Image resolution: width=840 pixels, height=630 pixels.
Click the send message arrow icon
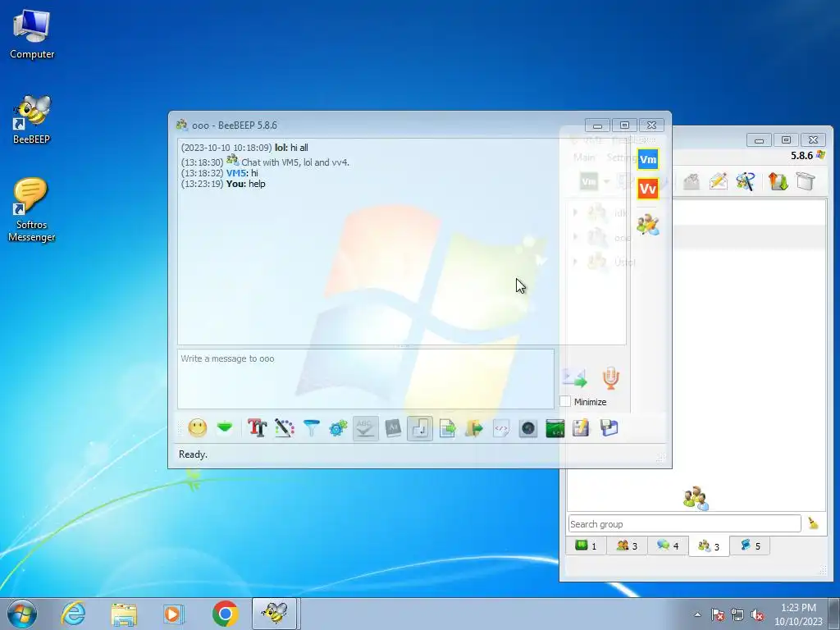pyautogui.click(x=575, y=378)
